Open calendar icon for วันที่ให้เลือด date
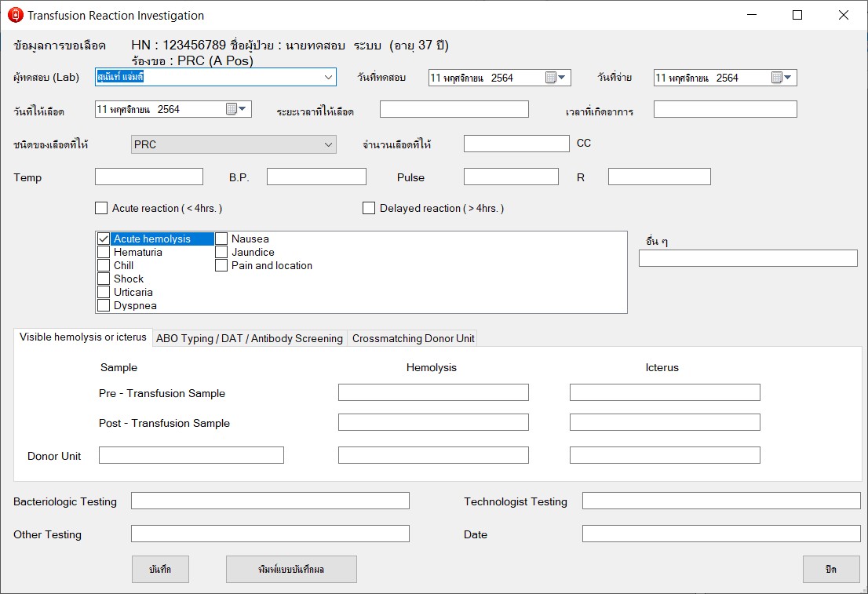 pyautogui.click(x=232, y=109)
